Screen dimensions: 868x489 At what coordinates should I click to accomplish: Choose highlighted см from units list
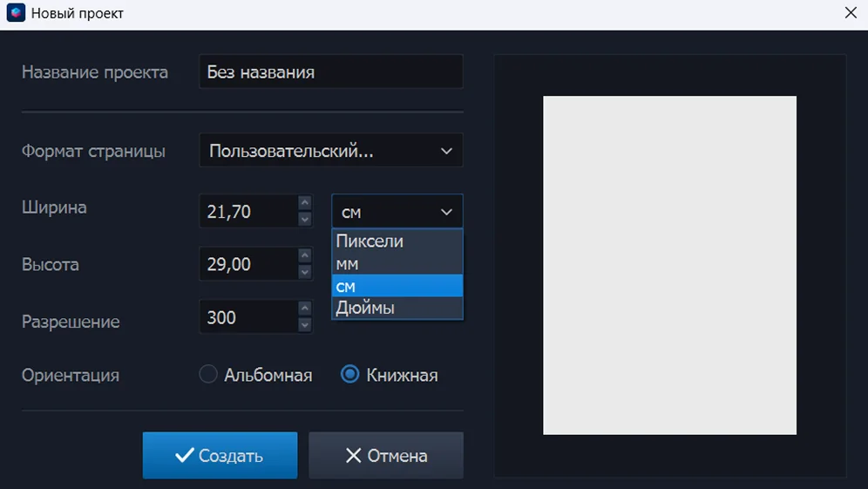tap(397, 286)
